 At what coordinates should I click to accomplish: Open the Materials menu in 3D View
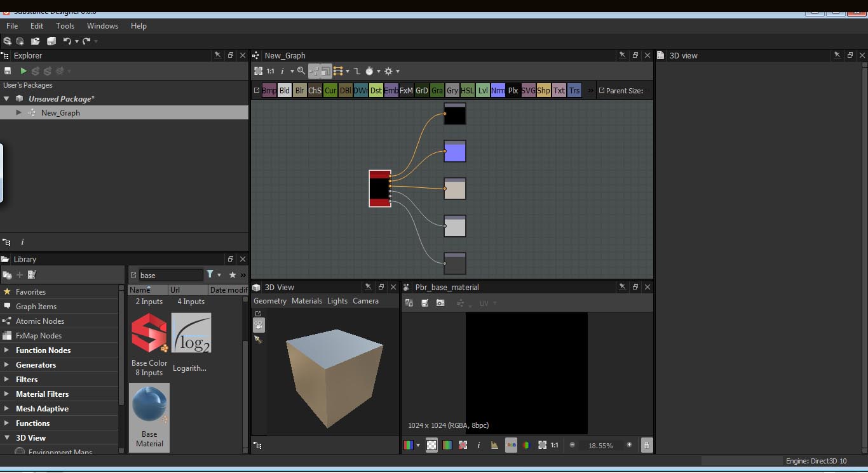click(306, 301)
